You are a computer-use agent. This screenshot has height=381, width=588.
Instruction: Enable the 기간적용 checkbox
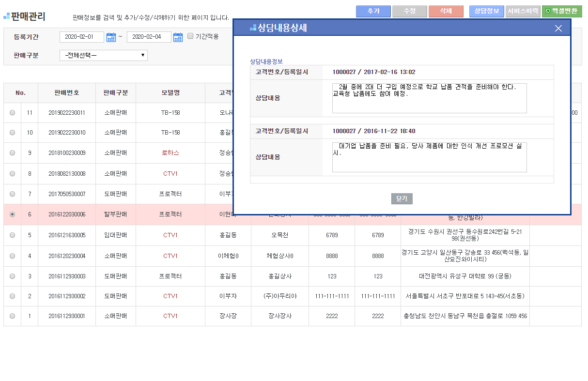pyautogui.click(x=190, y=36)
